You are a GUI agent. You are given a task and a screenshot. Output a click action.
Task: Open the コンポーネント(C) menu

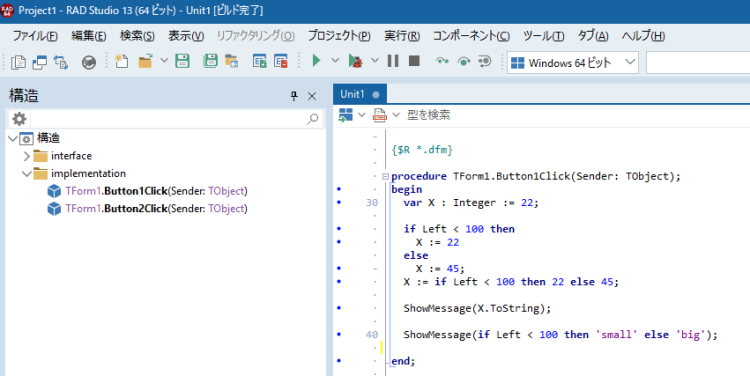point(471,36)
